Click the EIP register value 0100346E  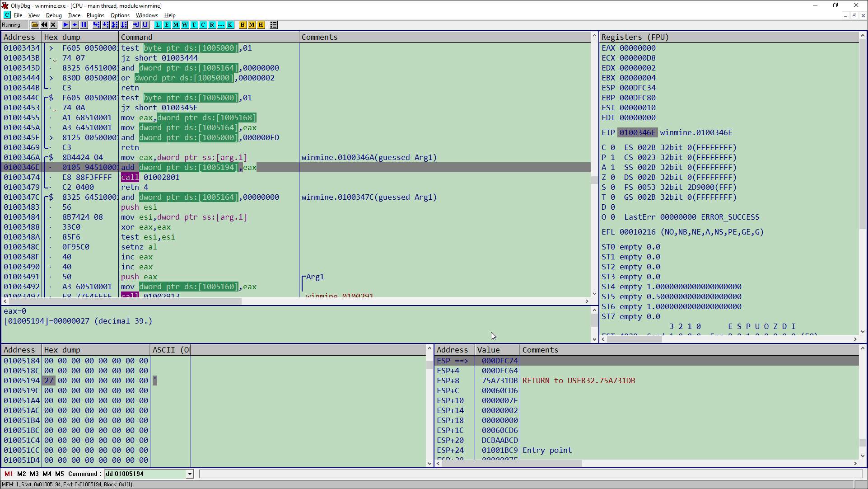[637, 132]
